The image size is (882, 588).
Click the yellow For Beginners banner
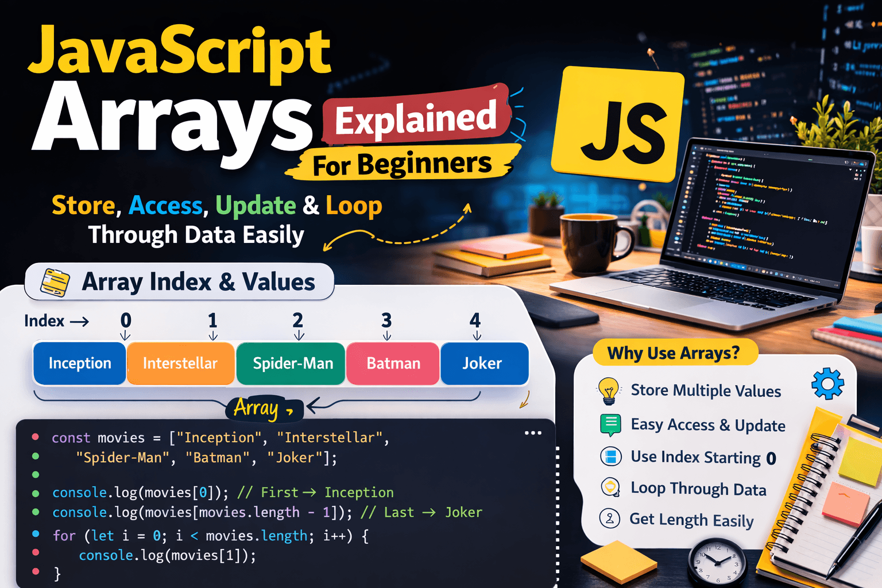point(402,165)
